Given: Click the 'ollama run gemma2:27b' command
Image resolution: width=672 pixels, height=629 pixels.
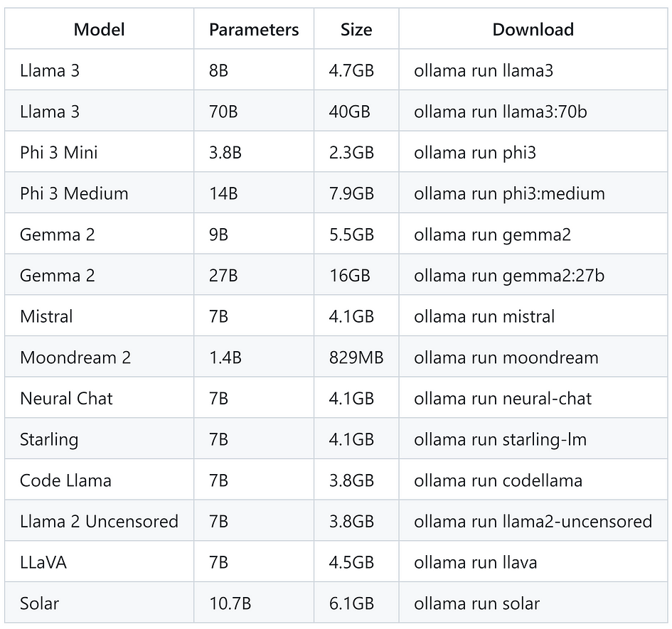Looking at the screenshot, I should [509, 276].
